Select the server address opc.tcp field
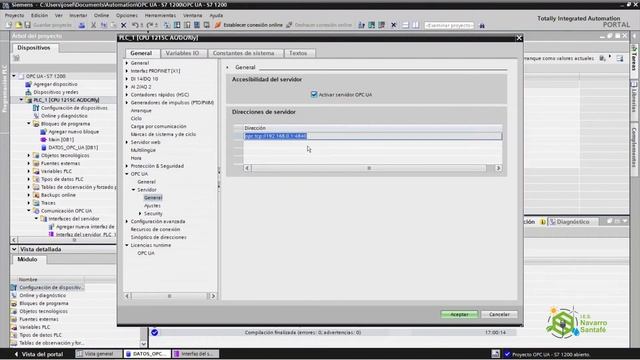The height and width of the screenshot is (360, 640). click(x=373, y=136)
